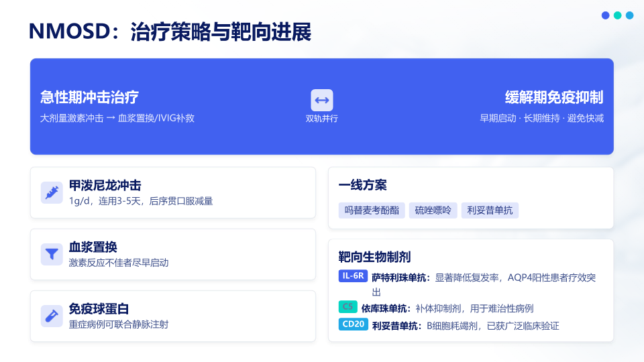Viewport: 644px width, 362px height.
Task: Click the 硫唑嘌呤 tag
Action: [x=433, y=210]
